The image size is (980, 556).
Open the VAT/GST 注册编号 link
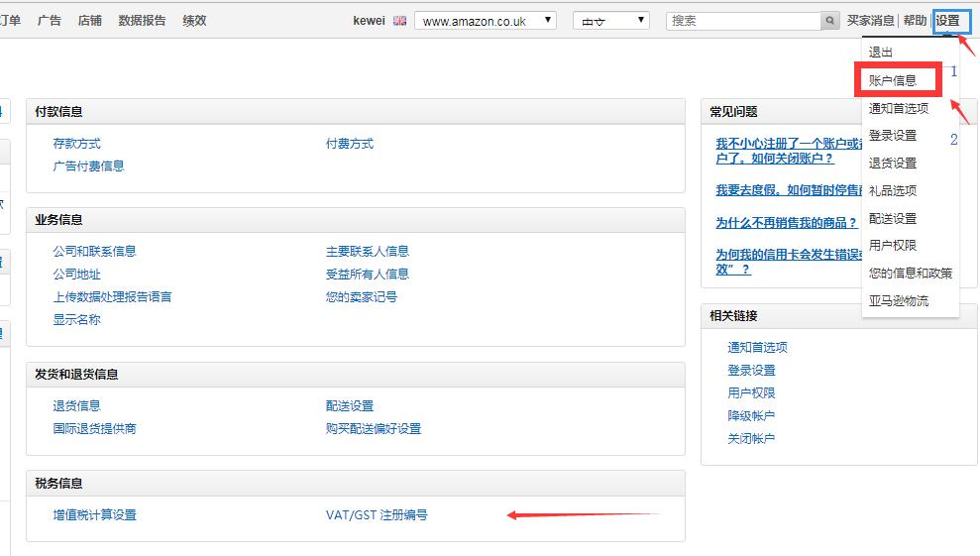[x=377, y=514]
